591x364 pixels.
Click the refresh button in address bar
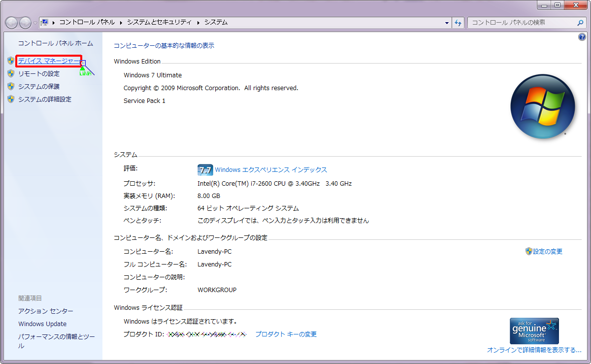pyautogui.click(x=458, y=23)
